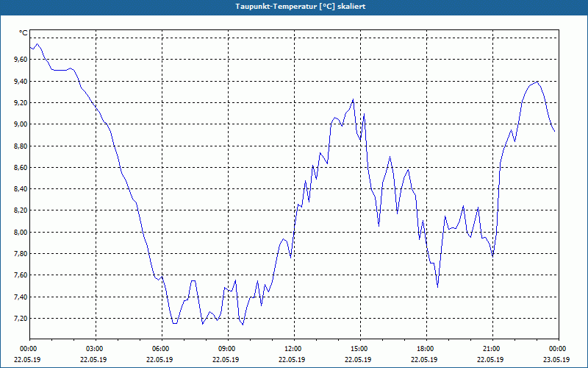Viewport: 588px width, 368px height.
Task: Select the 9,60 y-axis value
Action: pyautogui.click(x=21, y=60)
